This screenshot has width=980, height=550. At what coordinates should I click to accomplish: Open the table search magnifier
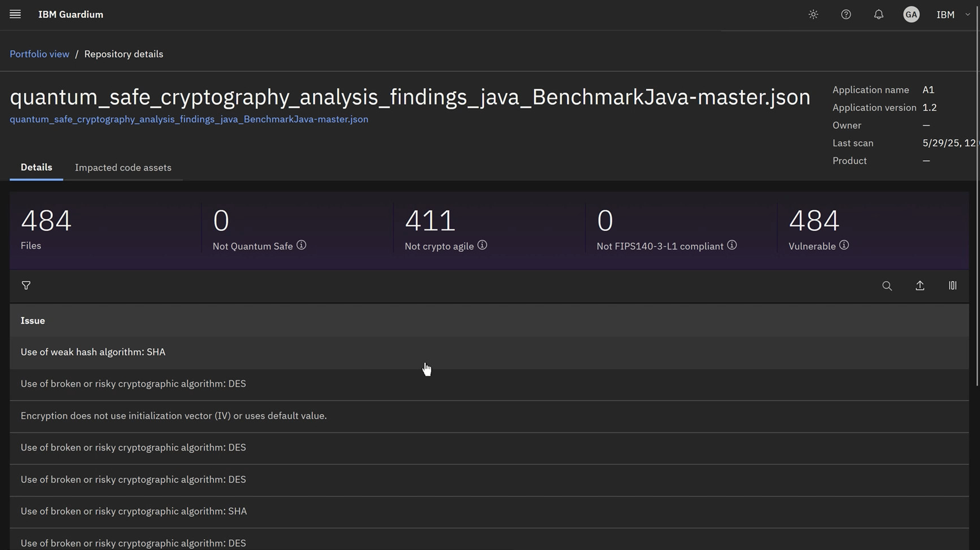coord(887,286)
